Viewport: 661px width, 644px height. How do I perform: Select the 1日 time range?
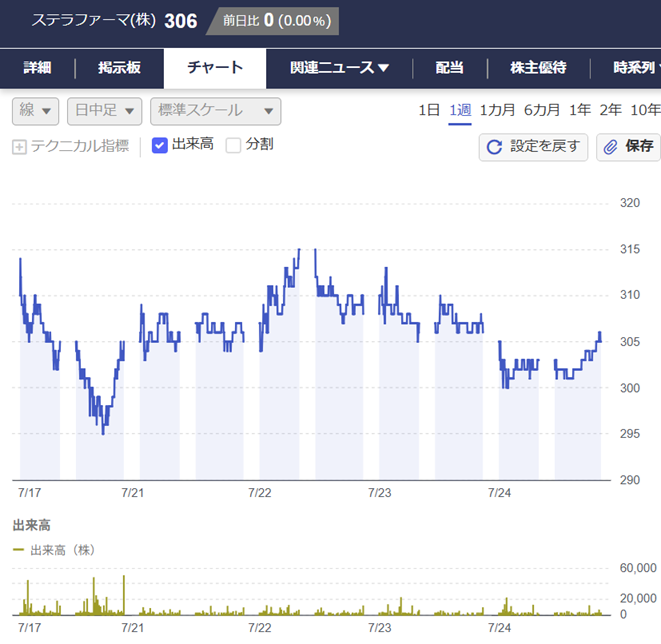[429, 110]
